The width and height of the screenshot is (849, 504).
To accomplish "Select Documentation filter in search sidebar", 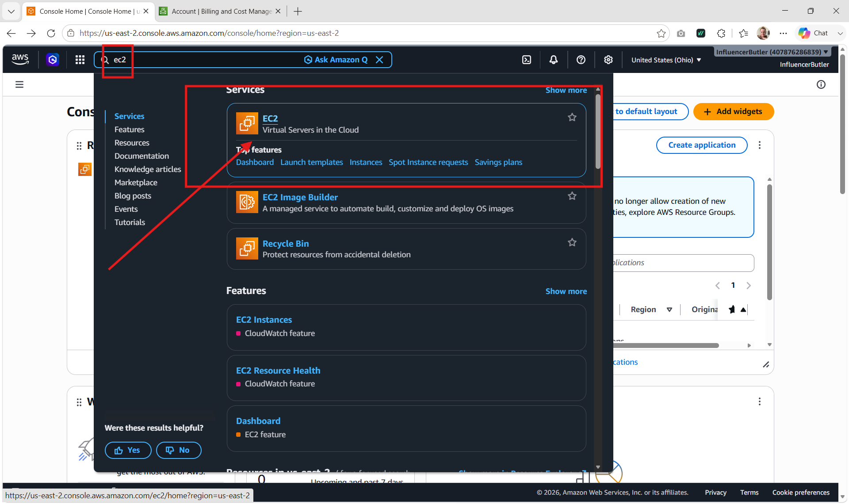I will 141,156.
